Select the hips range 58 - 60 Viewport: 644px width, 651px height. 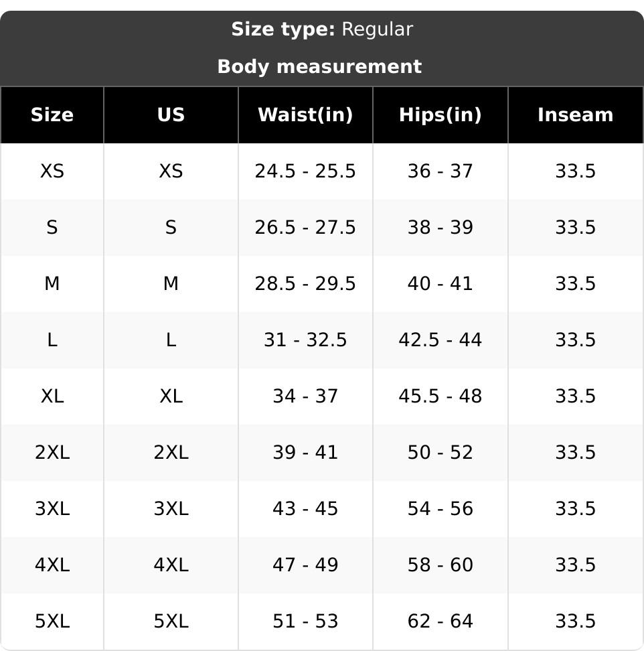pyautogui.click(x=440, y=565)
